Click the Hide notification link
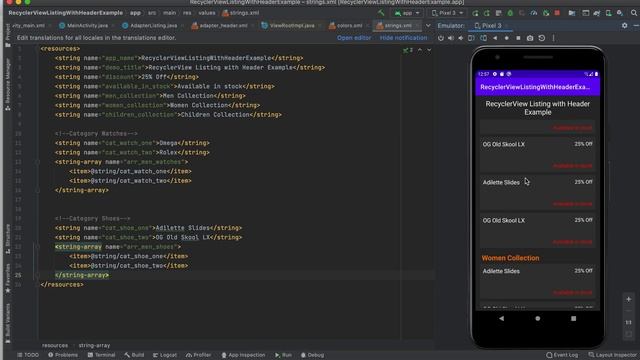Screen dimensions: 640x360 point(403,38)
